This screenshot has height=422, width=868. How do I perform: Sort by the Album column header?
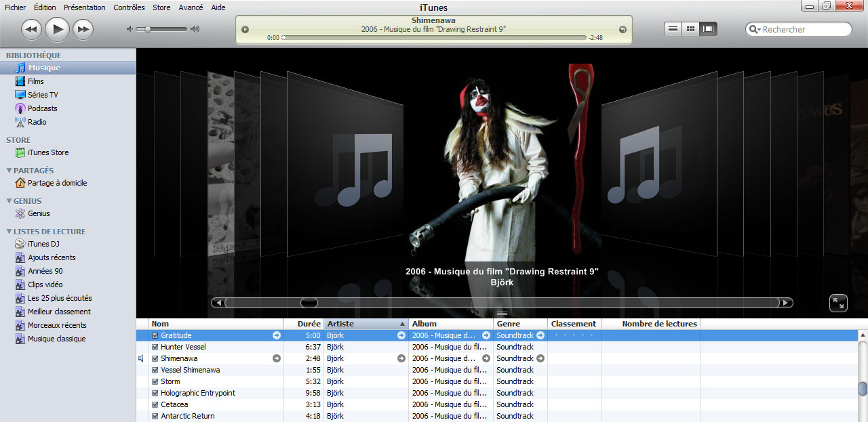click(x=451, y=324)
